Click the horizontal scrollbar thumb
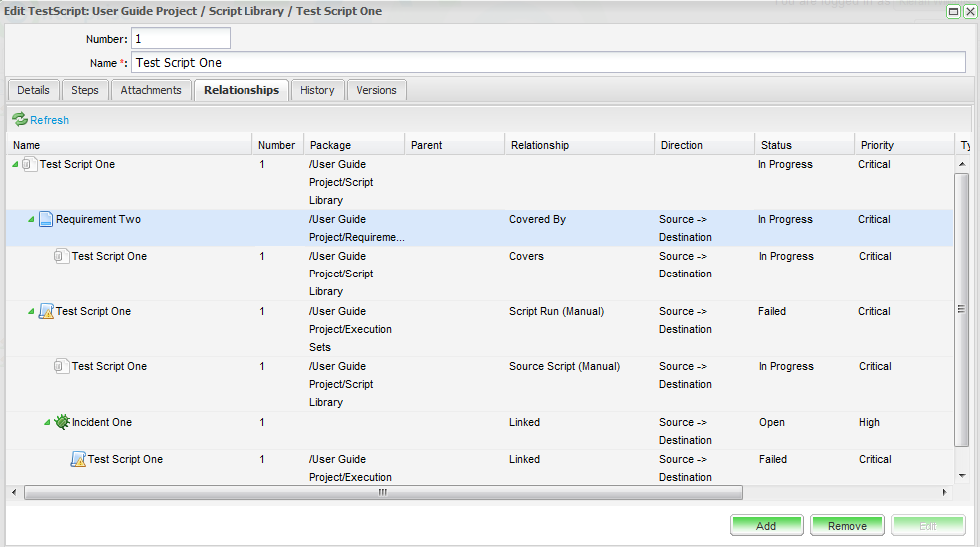Screen dimensions: 980x547 coord(382,492)
